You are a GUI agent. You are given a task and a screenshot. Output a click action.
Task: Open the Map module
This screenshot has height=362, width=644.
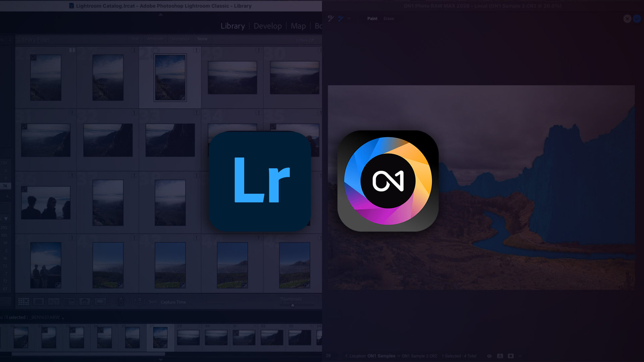298,26
